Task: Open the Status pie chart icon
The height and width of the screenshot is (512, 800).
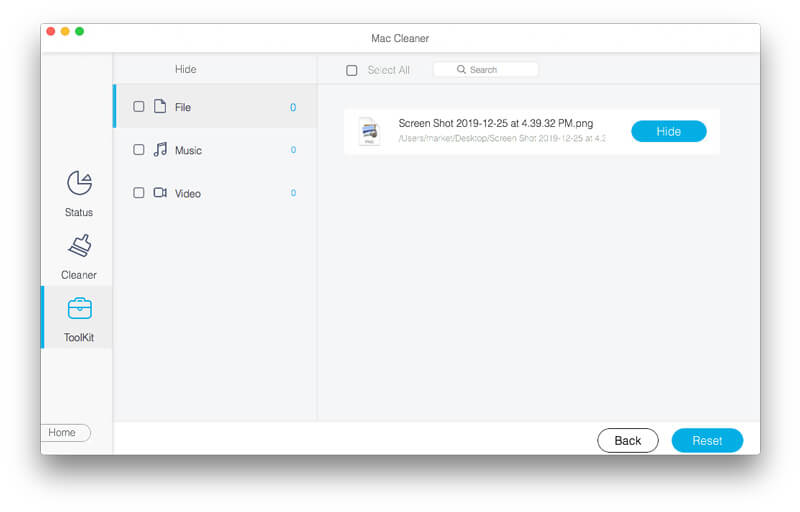Action: (79, 183)
